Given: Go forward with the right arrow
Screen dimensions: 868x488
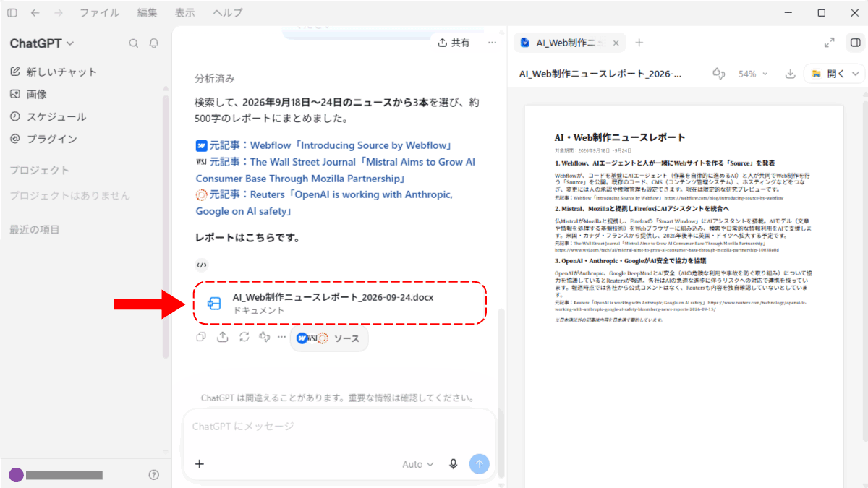Looking at the screenshot, I should [59, 13].
